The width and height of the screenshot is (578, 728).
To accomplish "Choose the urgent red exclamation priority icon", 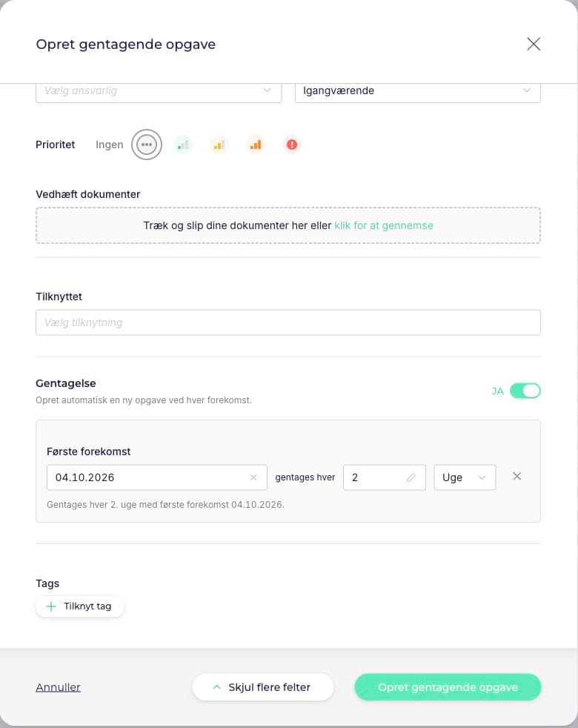I will pyautogui.click(x=291, y=145).
